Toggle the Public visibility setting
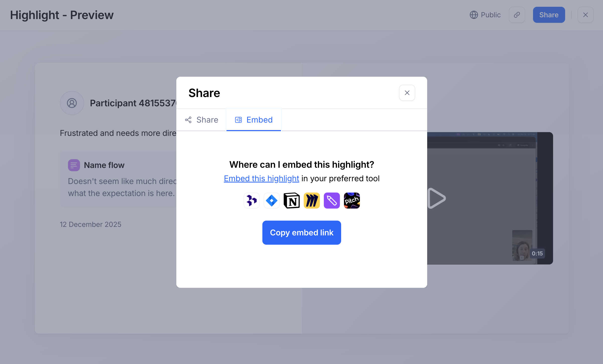The height and width of the screenshot is (364, 603). click(x=485, y=15)
